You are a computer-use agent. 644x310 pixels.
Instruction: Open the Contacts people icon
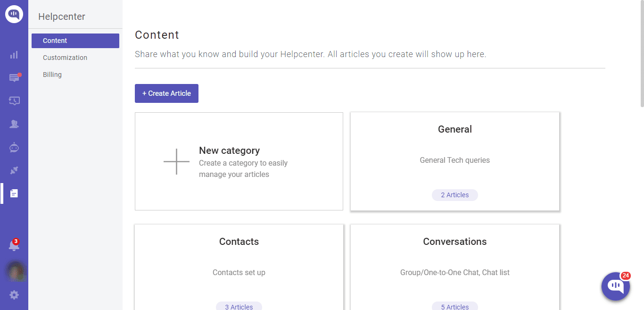(x=14, y=124)
